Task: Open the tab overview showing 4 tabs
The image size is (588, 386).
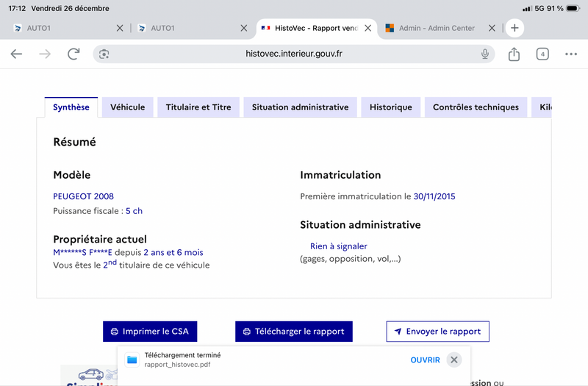Action: (542, 54)
